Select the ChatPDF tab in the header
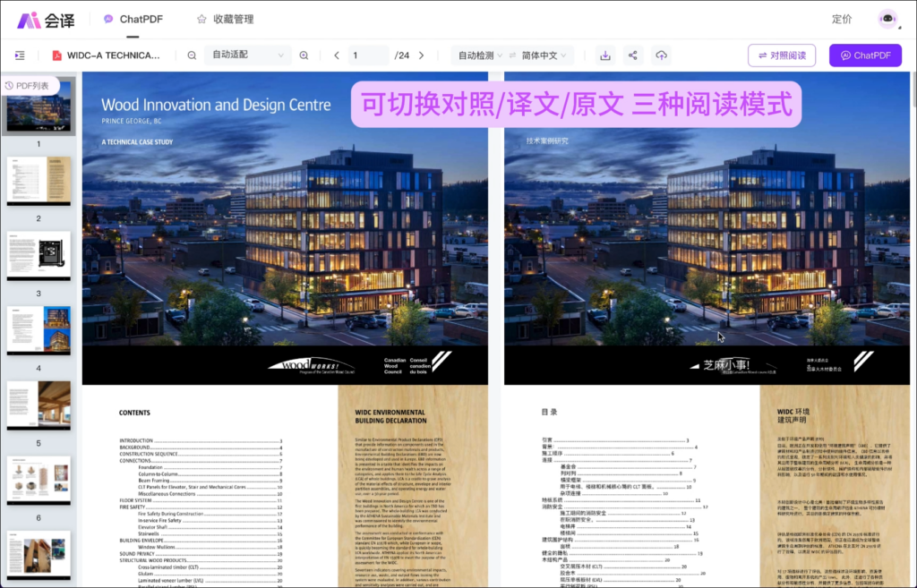This screenshot has width=917, height=588. [136, 18]
